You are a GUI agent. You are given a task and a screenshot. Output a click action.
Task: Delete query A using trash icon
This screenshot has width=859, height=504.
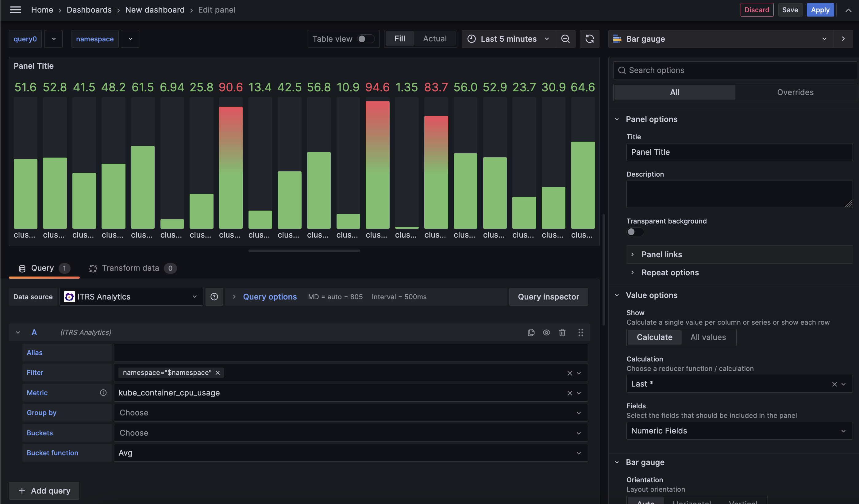(x=562, y=332)
